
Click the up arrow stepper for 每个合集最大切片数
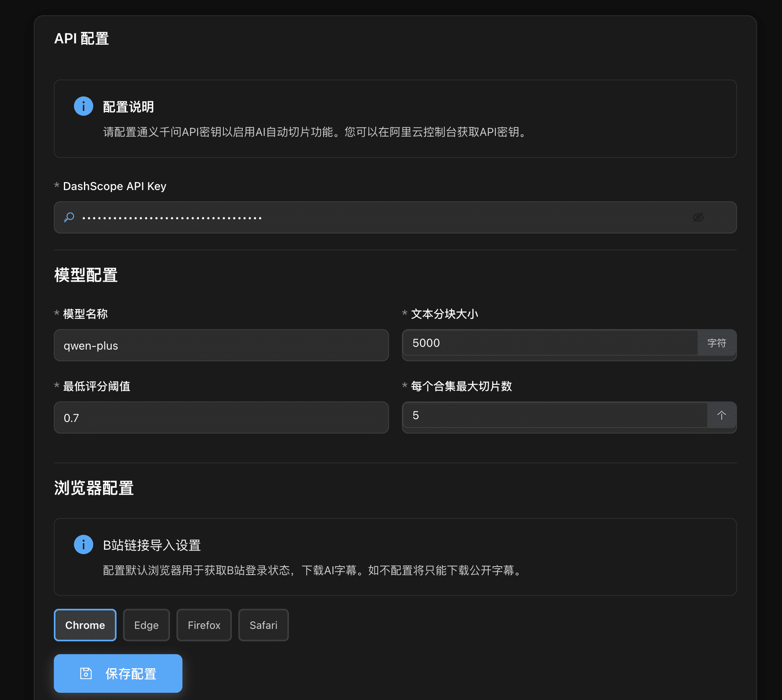click(x=721, y=415)
